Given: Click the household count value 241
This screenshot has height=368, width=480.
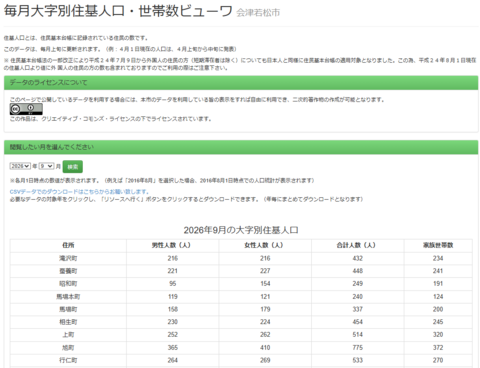Looking at the screenshot, I should [x=438, y=271].
